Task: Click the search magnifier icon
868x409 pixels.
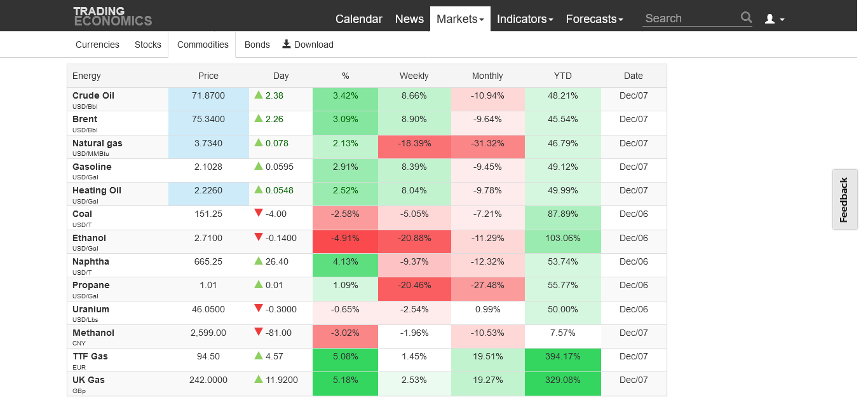Action: [x=746, y=18]
